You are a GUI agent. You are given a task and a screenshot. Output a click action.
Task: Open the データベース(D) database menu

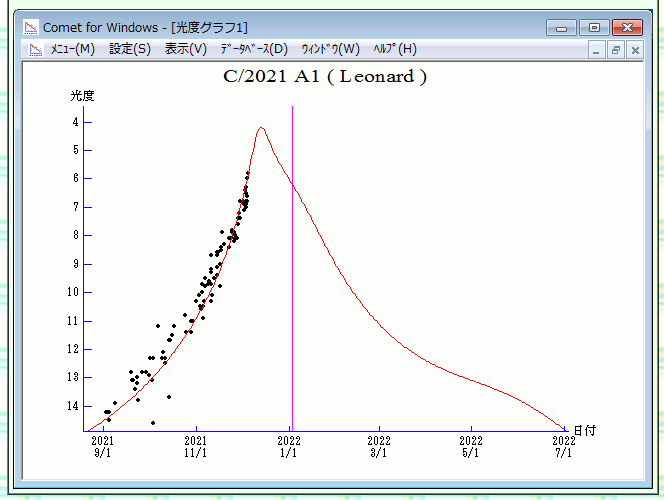(254, 49)
